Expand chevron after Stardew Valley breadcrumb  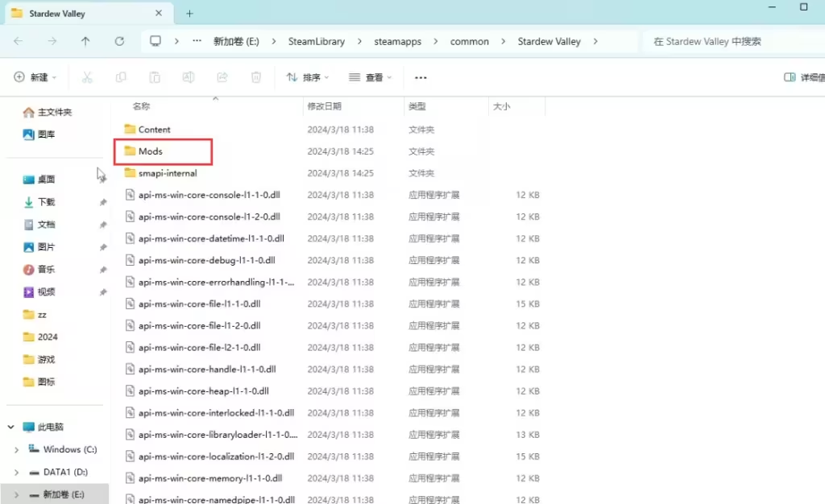pyautogui.click(x=595, y=42)
